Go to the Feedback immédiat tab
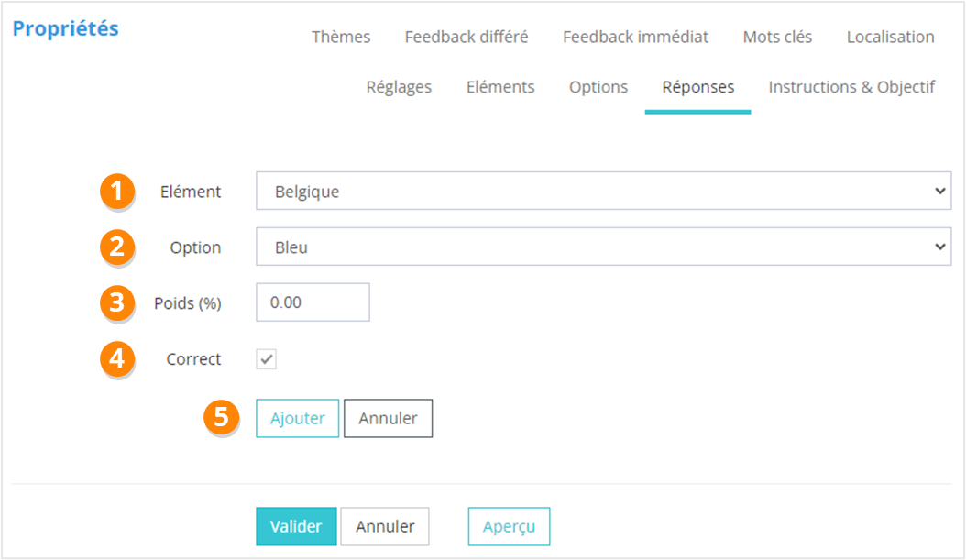The image size is (966, 560). pyautogui.click(x=635, y=38)
